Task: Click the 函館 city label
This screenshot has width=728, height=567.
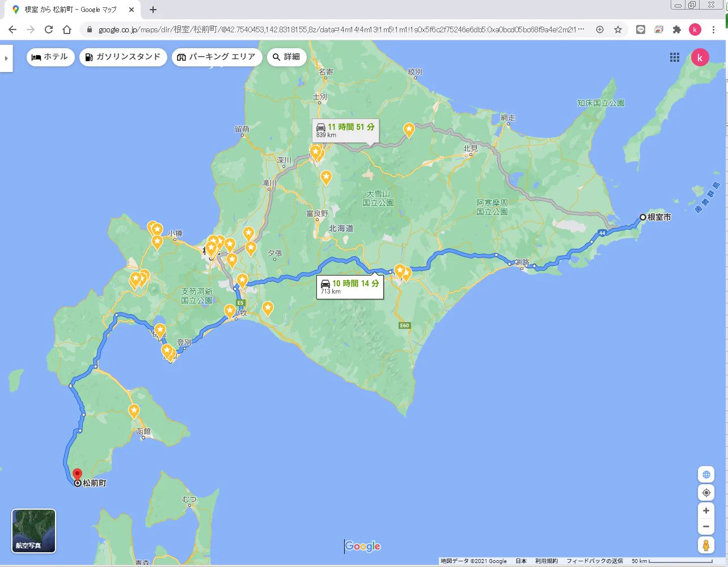Action: [144, 431]
